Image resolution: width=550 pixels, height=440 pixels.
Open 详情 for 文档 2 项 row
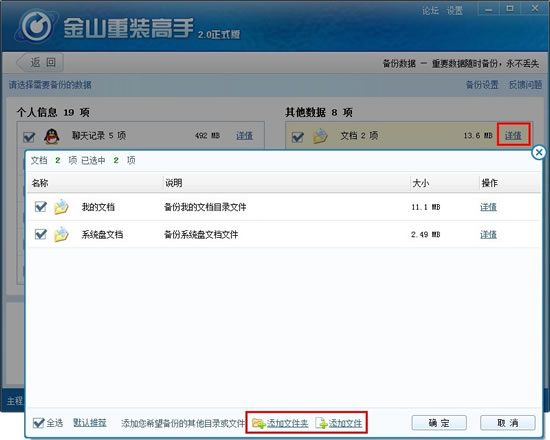click(x=513, y=135)
